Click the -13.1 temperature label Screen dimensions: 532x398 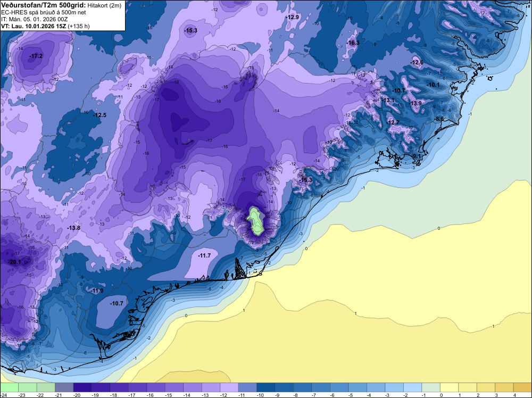pos(388,101)
